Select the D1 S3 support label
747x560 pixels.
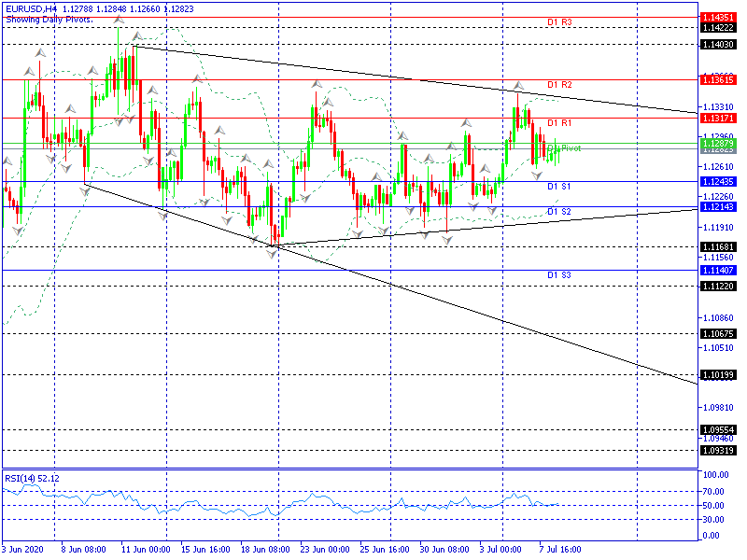click(559, 275)
